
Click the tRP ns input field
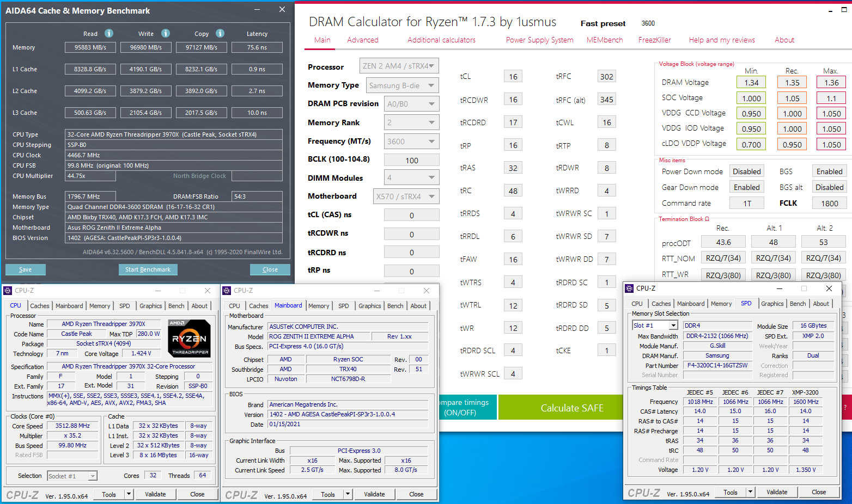(x=412, y=271)
